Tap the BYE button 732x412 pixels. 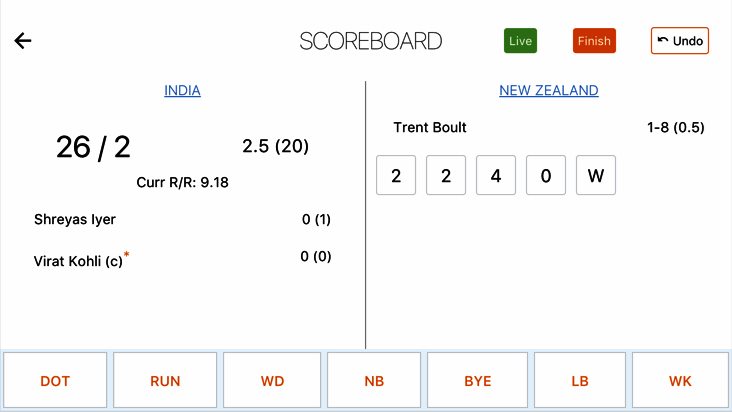click(x=478, y=381)
